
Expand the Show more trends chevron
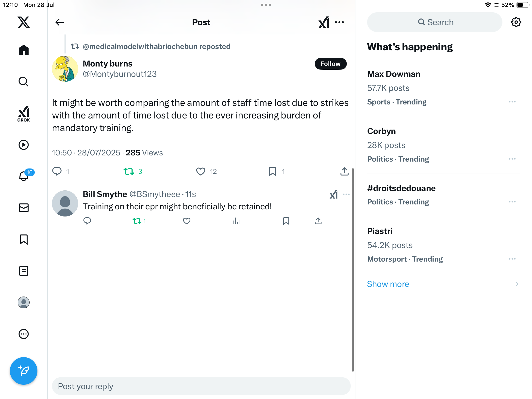(x=517, y=284)
